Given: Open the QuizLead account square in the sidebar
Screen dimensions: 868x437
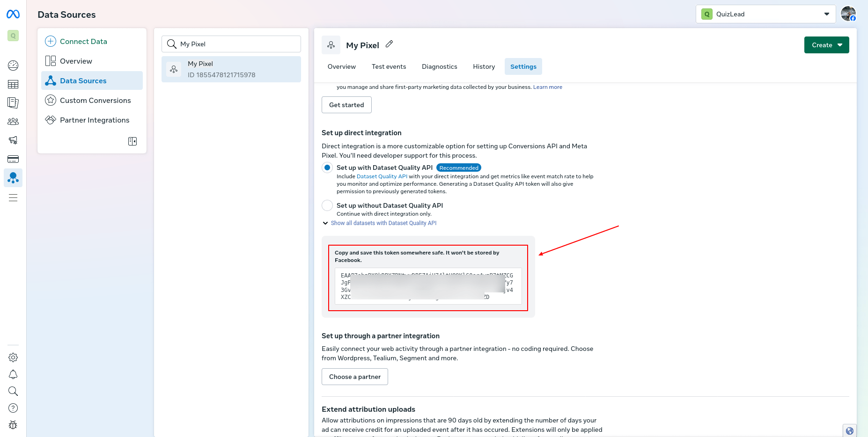Looking at the screenshot, I should point(13,36).
